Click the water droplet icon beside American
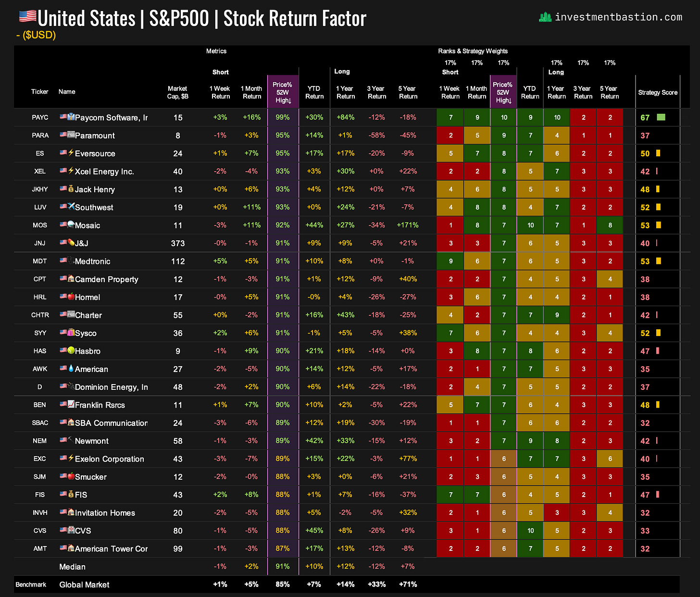The image size is (700, 597). 71,368
